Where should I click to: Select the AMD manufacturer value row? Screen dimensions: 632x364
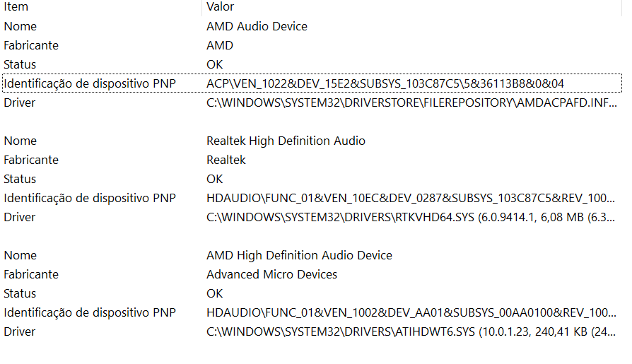[x=312, y=45]
